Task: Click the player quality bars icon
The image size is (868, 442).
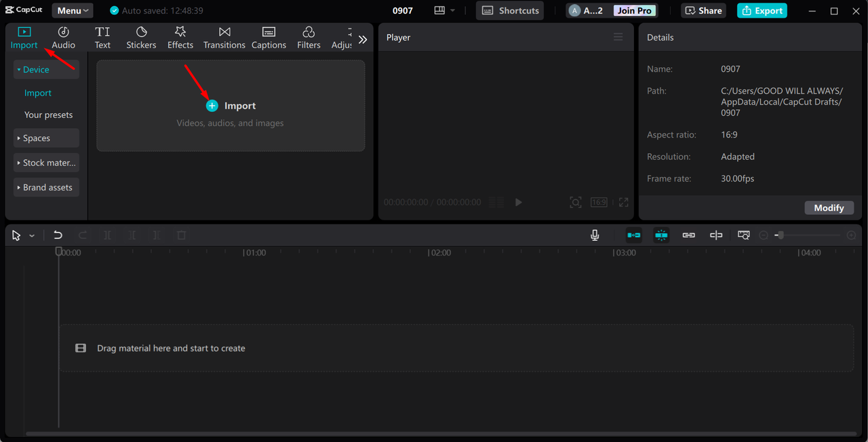Action: (x=496, y=202)
